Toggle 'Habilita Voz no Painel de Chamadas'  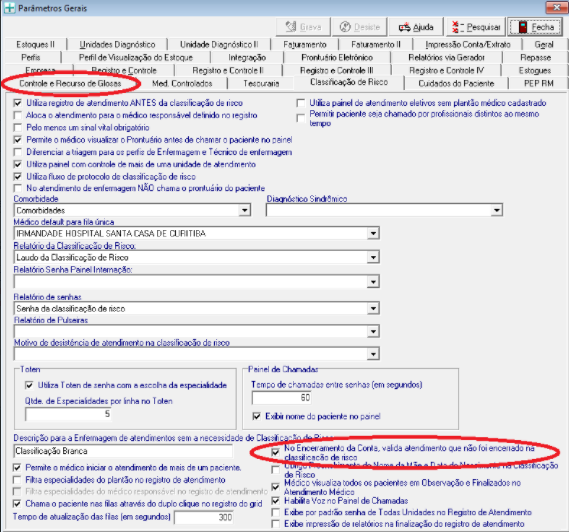click(276, 501)
